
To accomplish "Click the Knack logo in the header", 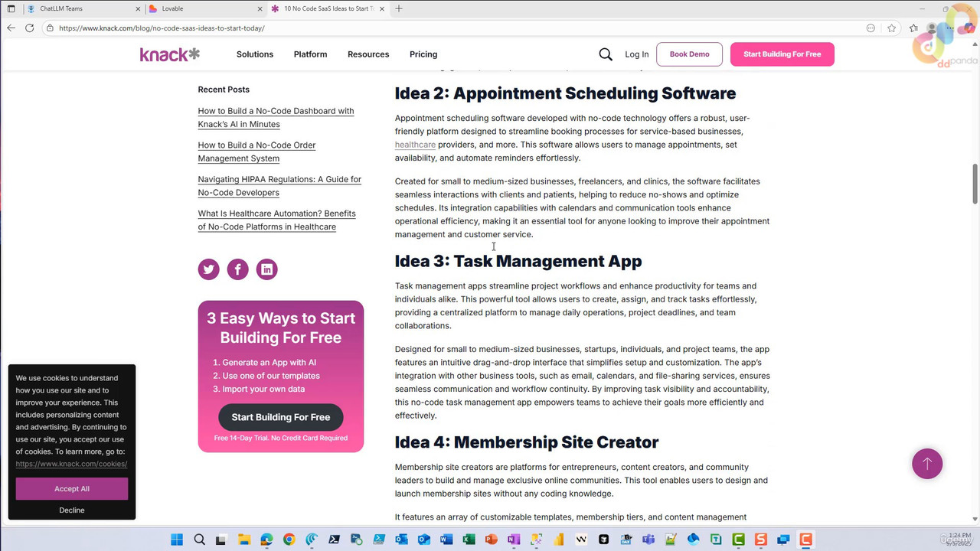I will (169, 54).
